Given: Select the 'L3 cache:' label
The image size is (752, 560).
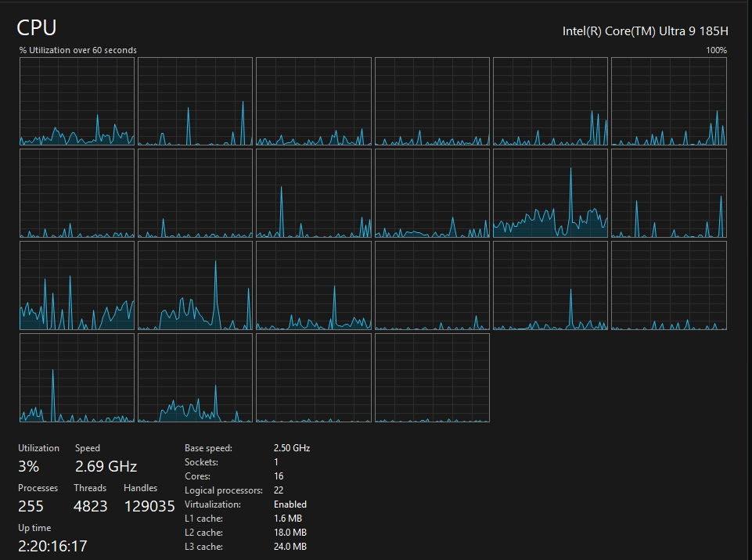Looking at the screenshot, I should [203, 547].
